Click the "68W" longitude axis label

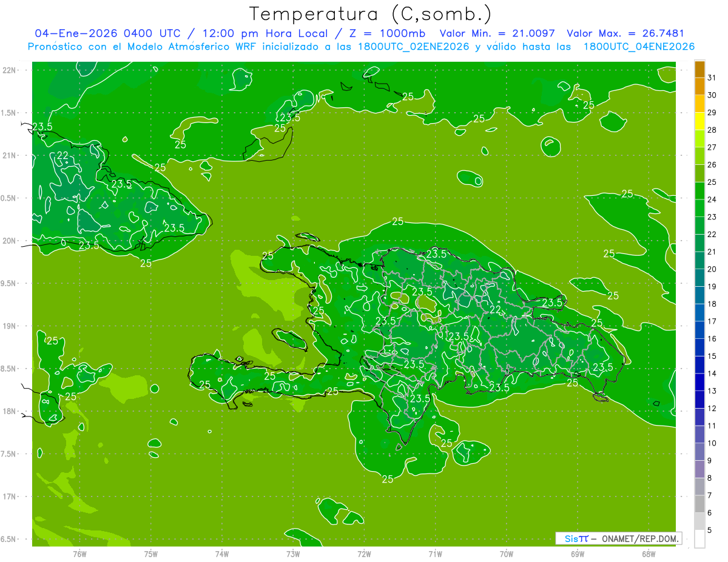(648, 554)
